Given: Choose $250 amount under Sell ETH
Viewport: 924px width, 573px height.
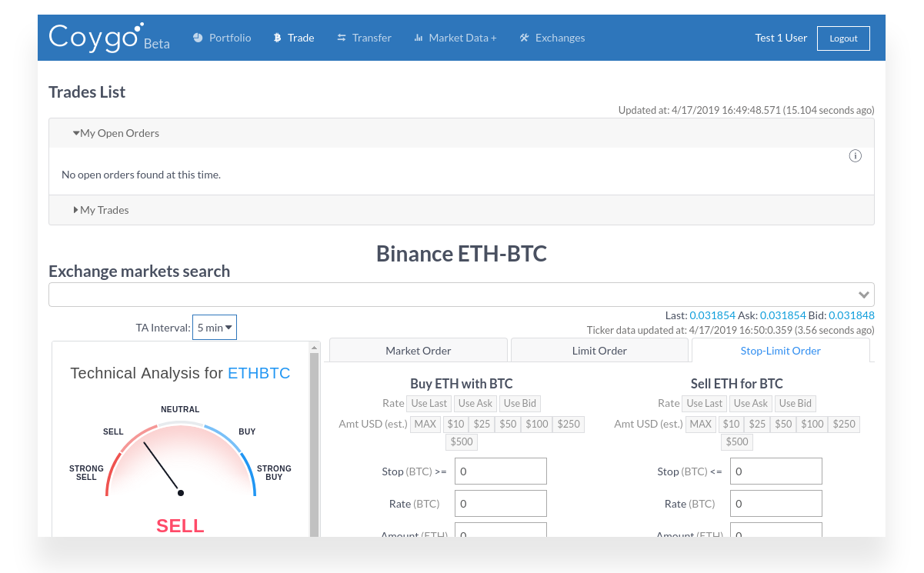Looking at the screenshot, I should 844,424.
